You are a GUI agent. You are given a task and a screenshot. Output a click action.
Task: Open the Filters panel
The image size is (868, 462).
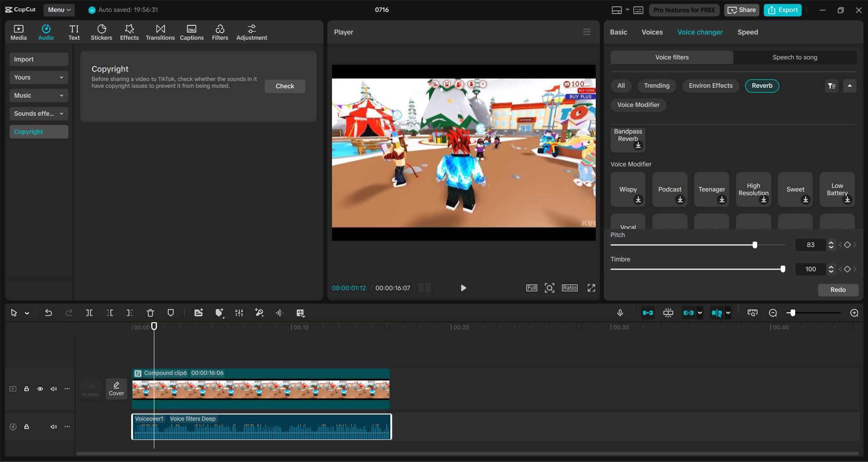220,32
